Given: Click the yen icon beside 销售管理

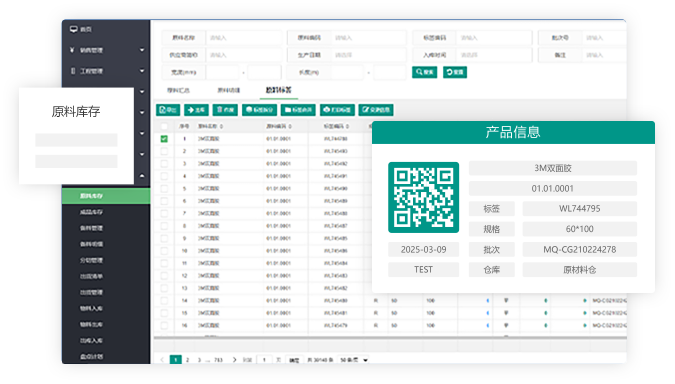Looking at the screenshot, I should [x=72, y=50].
